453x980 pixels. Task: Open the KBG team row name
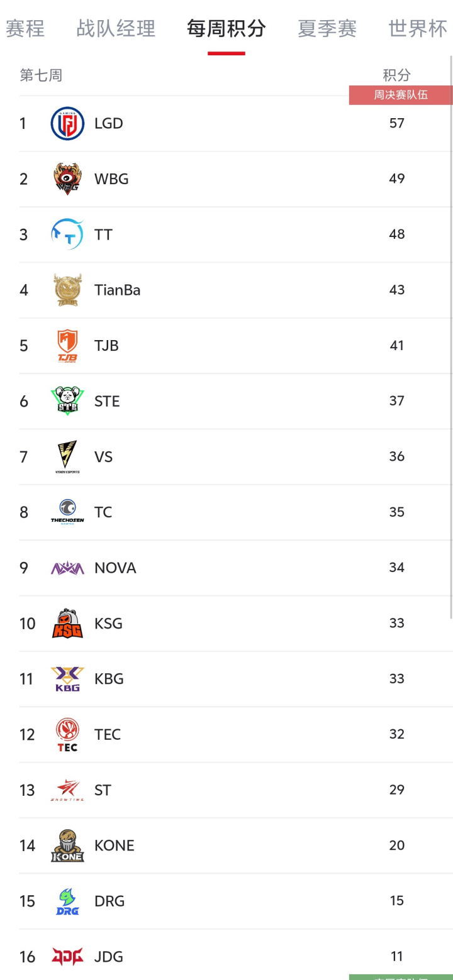tap(109, 679)
